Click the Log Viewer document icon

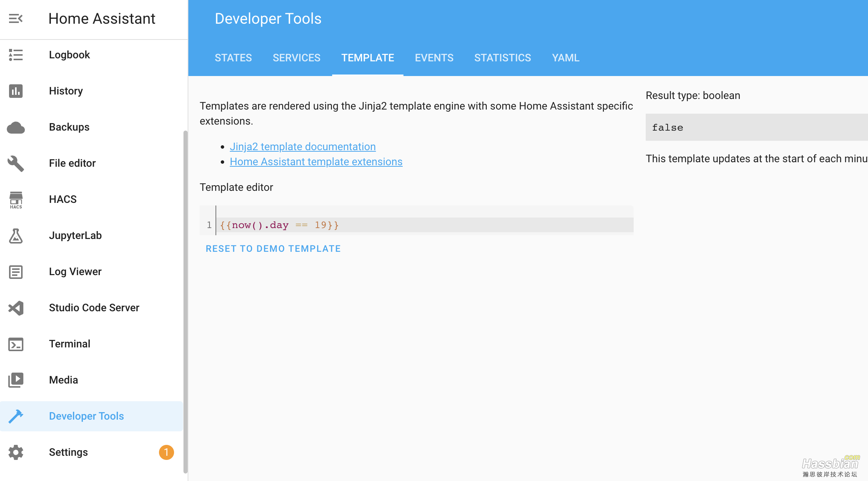[16, 272]
